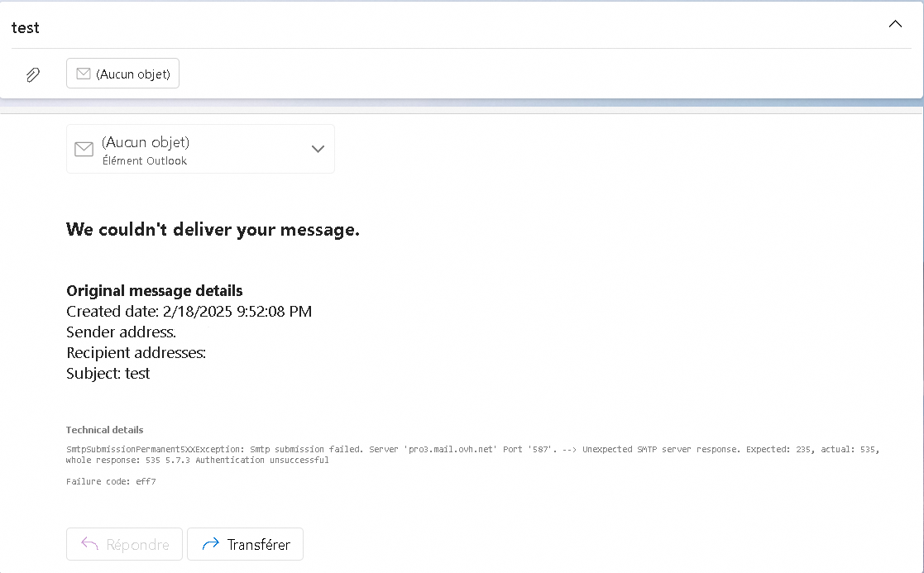Click the forward arrow icon beside Transférer
The height and width of the screenshot is (573, 924).
pyautogui.click(x=210, y=544)
